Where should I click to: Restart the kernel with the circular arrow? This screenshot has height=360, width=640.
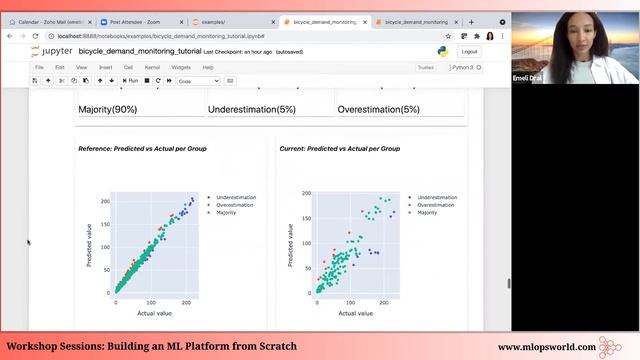coord(158,81)
